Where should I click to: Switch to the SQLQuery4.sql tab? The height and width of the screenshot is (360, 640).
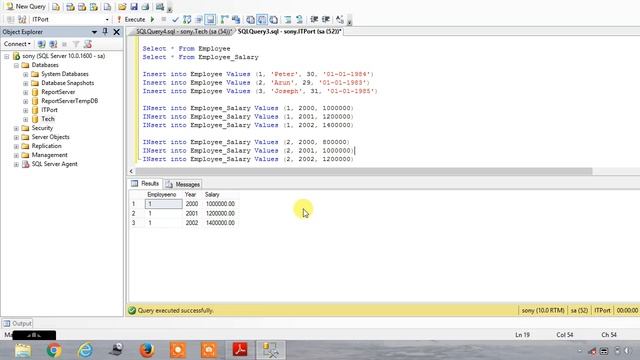tap(183, 31)
